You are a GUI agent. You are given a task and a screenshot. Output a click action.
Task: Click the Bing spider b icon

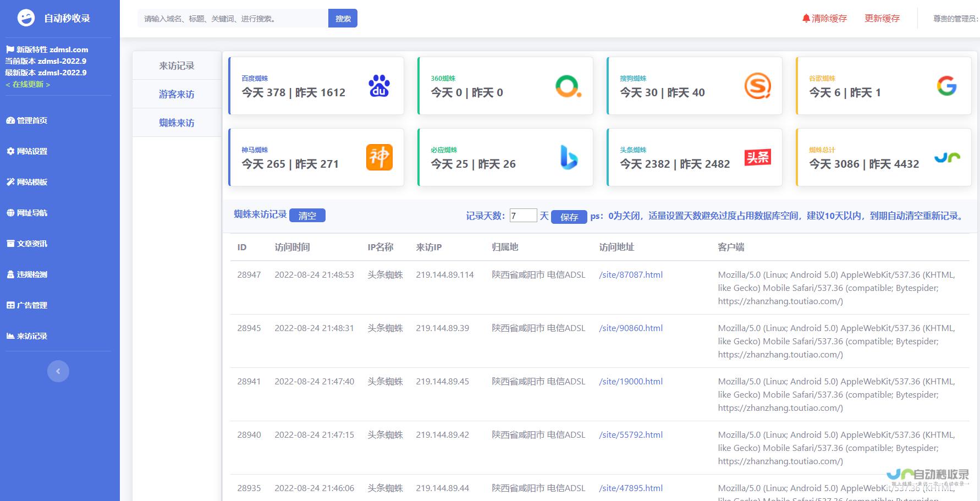point(569,157)
